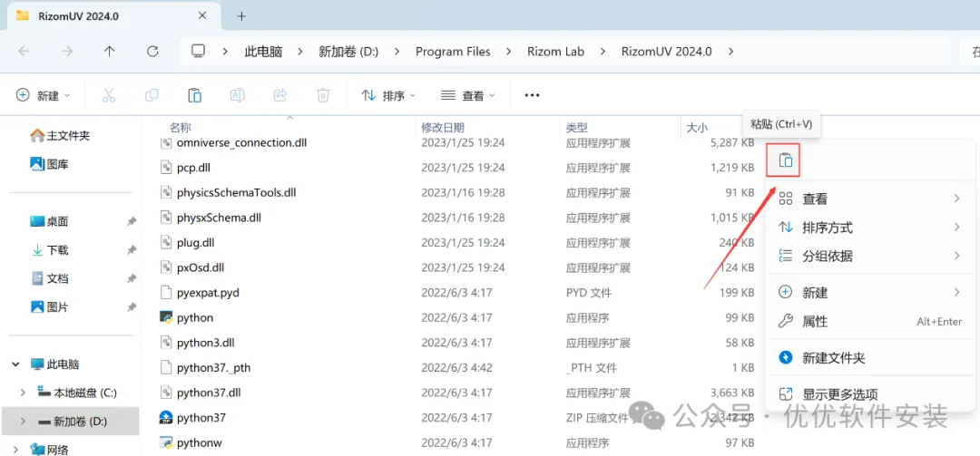980x456 pixels.
Task: Open the 新建 submenu in the context menu
Action: [x=870, y=292]
